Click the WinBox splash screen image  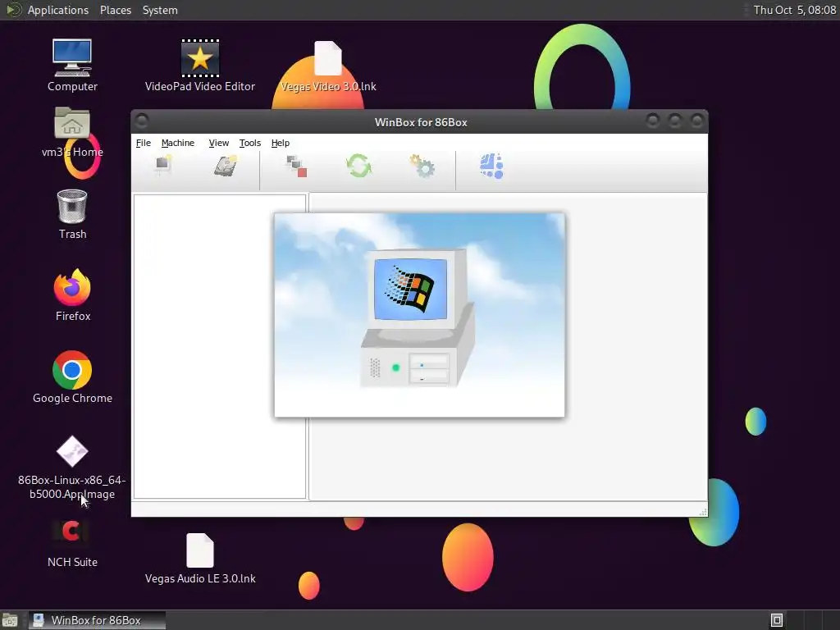coord(419,315)
